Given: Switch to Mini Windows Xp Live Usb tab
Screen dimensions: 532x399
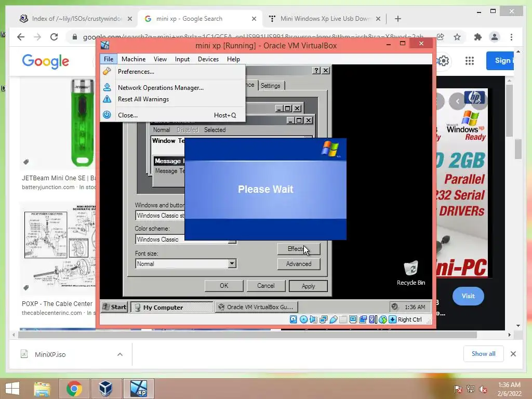Looking at the screenshot, I should coord(324,19).
